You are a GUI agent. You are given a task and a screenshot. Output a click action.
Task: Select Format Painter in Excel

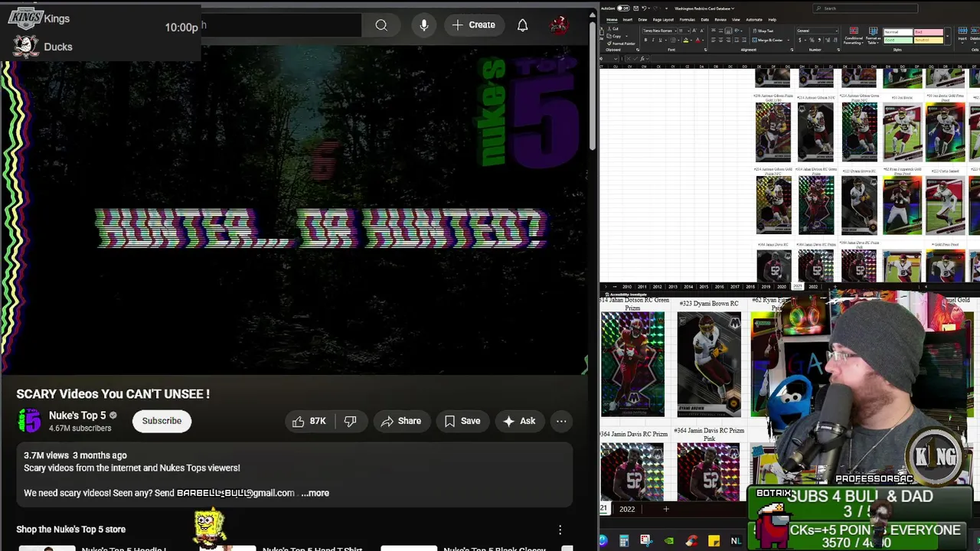[620, 44]
